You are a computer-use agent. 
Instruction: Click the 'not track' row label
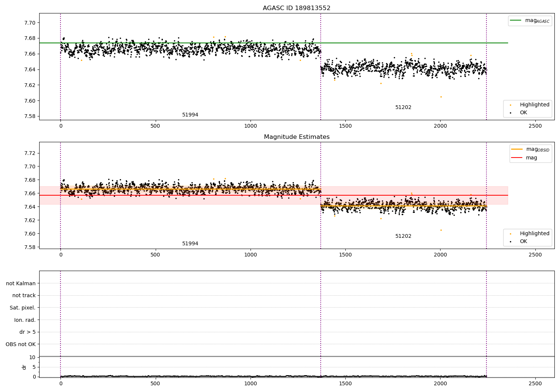point(24,296)
